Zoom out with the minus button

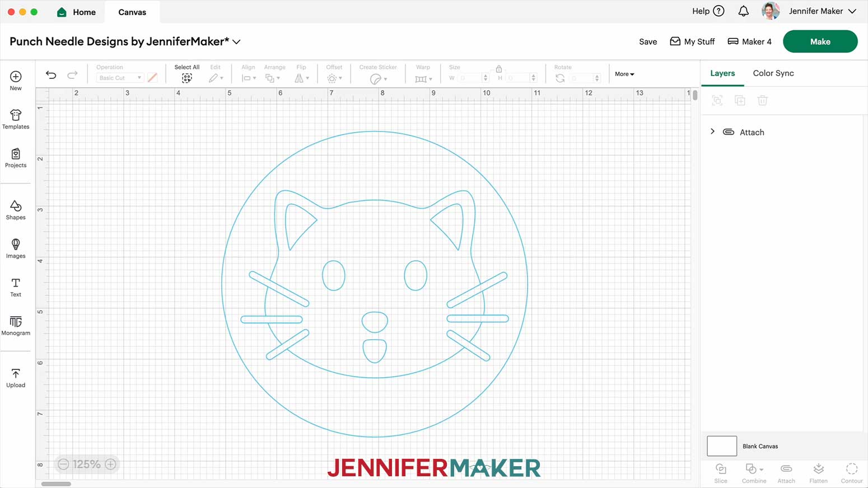(63, 464)
